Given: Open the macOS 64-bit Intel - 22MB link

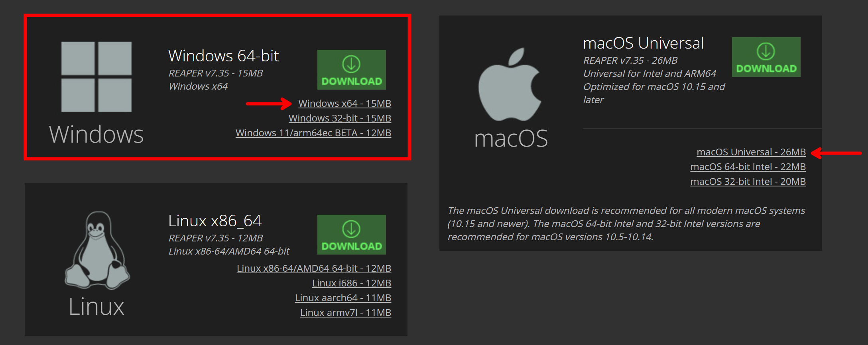Looking at the screenshot, I should point(748,167).
